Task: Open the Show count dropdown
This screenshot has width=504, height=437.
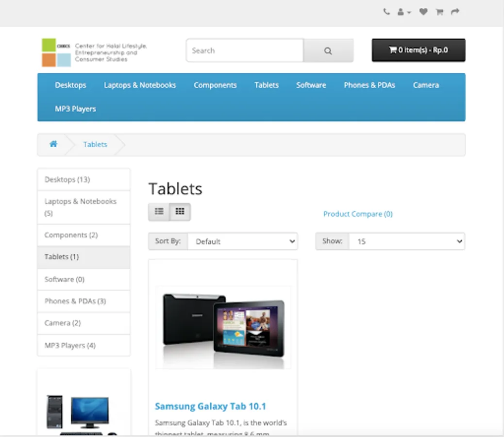Action: click(406, 241)
